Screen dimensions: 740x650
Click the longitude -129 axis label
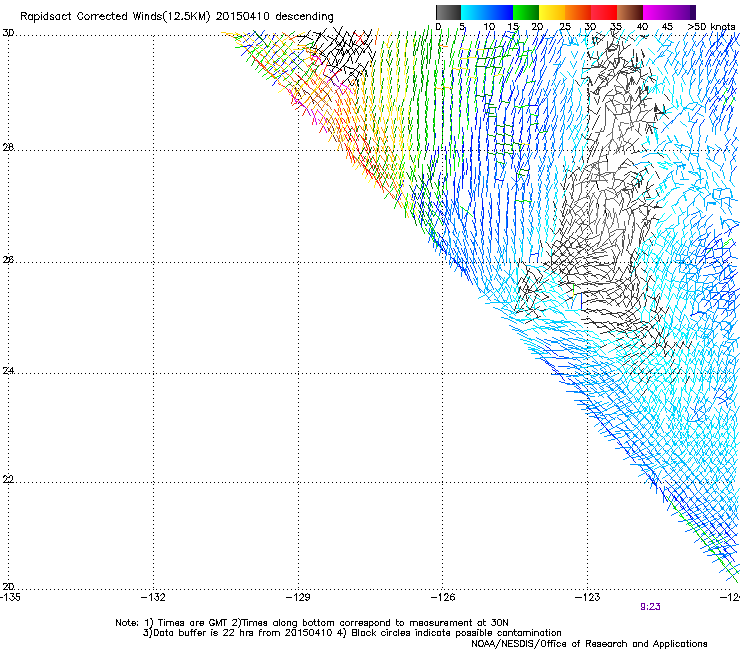298,597
